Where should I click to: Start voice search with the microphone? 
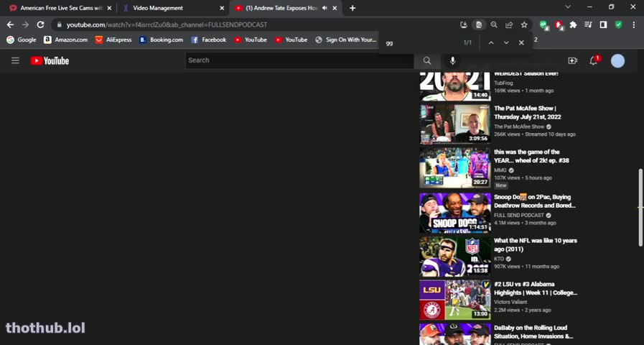pos(452,60)
